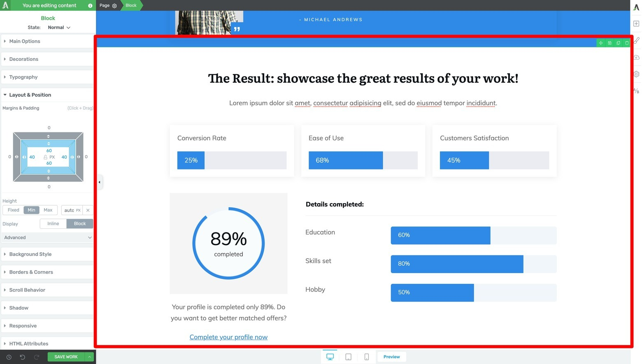
Task: Click the cloud download icon in right sidebar
Action: [636, 57]
